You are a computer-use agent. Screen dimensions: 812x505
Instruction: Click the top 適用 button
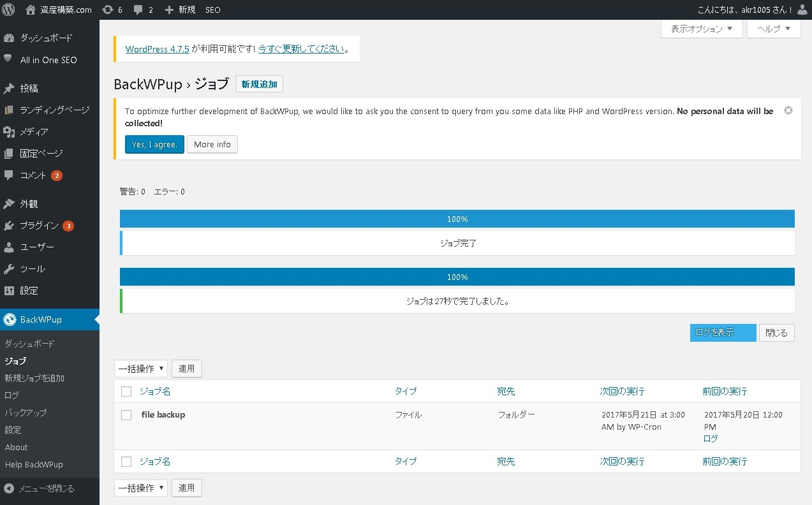pos(187,369)
